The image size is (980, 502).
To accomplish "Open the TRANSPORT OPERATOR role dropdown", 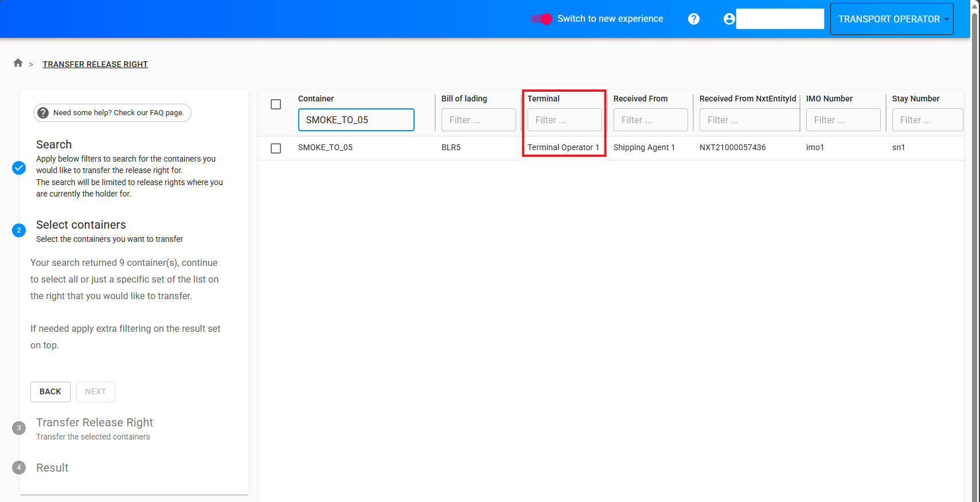I will (891, 19).
